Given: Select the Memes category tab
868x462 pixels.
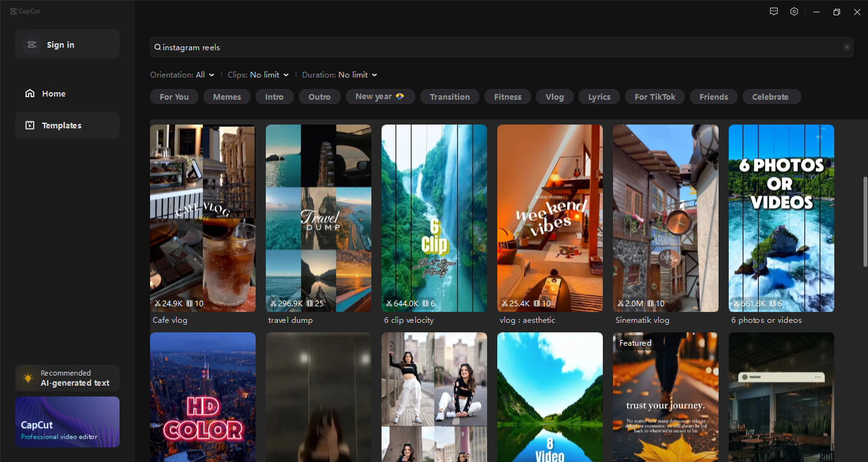Looking at the screenshot, I should (226, 97).
